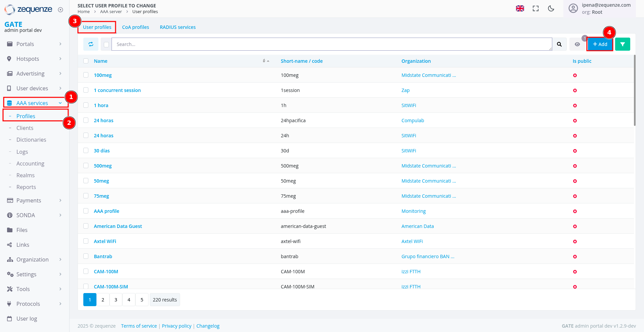Click the refresh list icon
The height and width of the screenshot is (332, 644).
[x=91, y=44]
